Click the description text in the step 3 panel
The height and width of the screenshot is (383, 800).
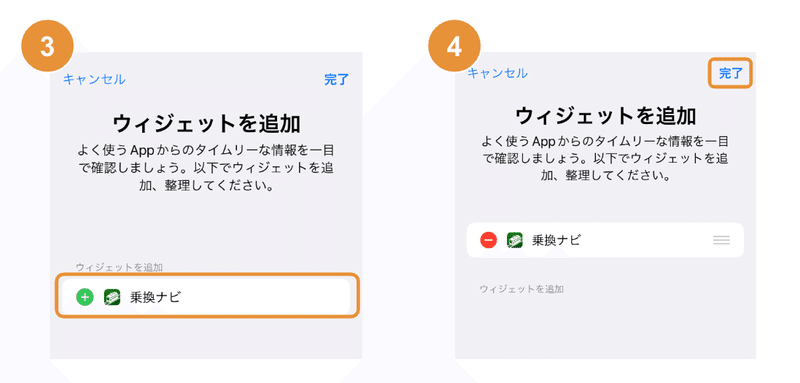coord(206,168)
